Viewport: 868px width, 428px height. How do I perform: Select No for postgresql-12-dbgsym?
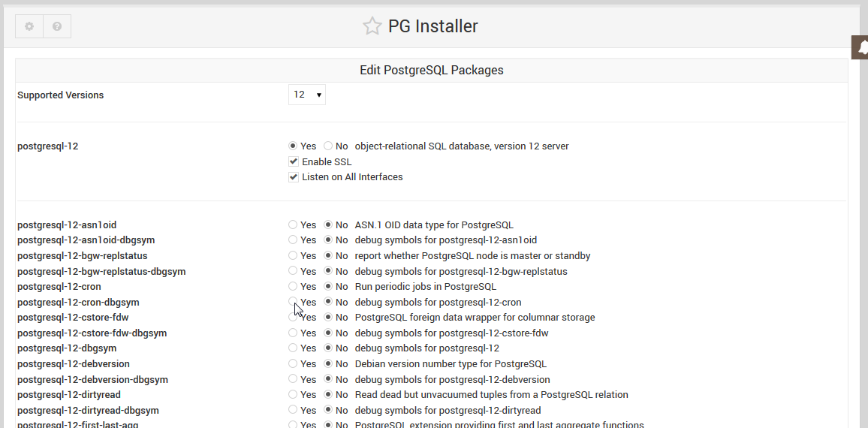point(328,348)
